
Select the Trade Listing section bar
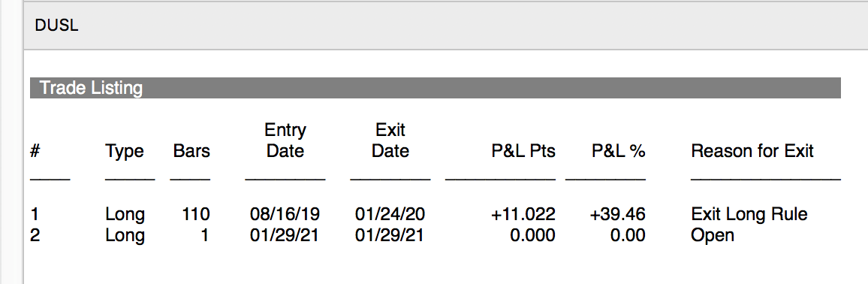(435, 88)
